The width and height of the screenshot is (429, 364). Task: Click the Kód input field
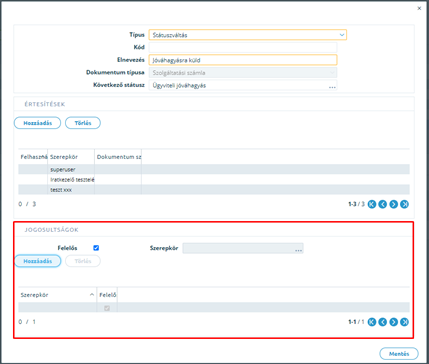point(243,47)
